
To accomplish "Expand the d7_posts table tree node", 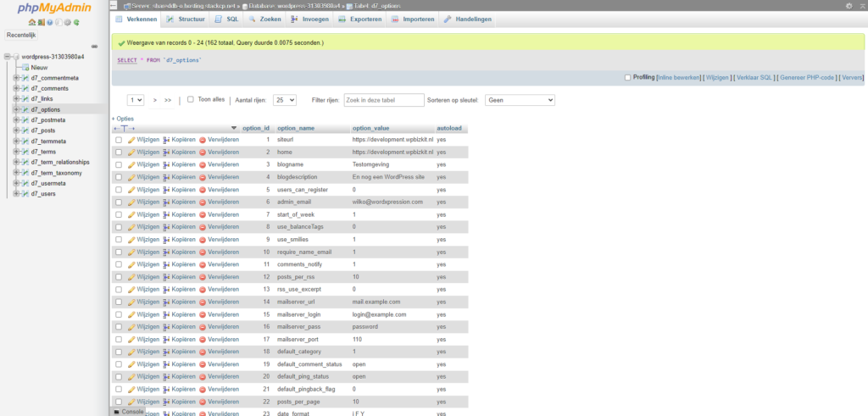I will click(16, 130).
